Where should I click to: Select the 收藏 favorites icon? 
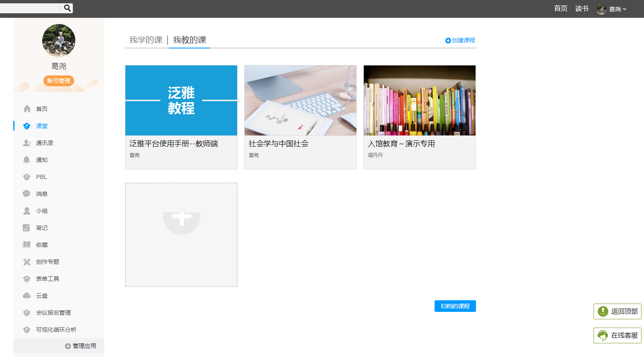27,244
